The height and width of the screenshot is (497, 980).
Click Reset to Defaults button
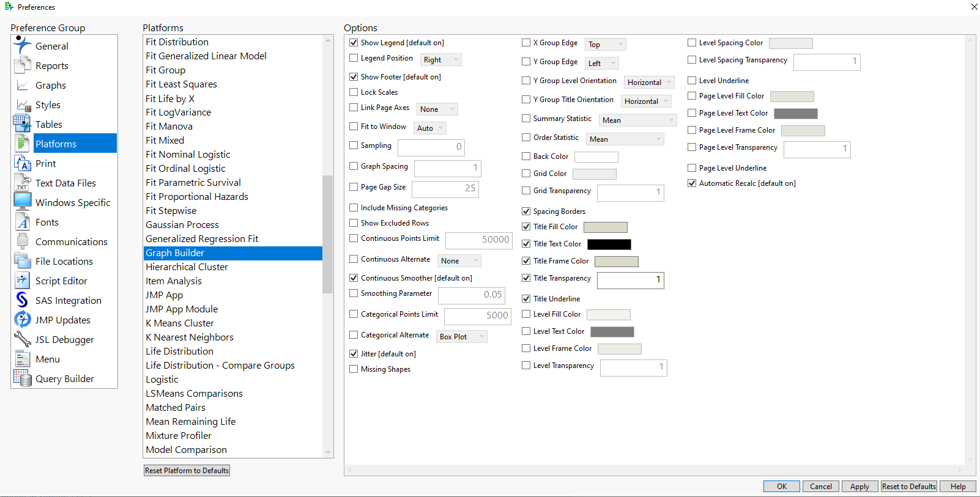[908, 487]
